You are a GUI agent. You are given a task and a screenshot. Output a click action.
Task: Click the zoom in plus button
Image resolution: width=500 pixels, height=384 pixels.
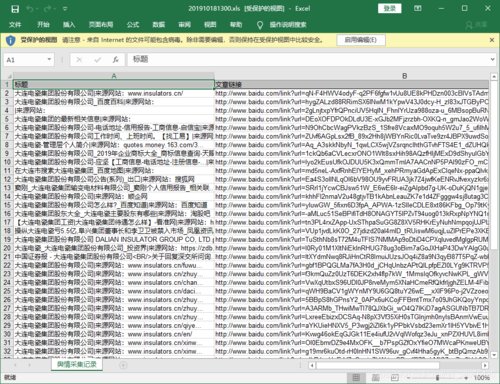466,378
